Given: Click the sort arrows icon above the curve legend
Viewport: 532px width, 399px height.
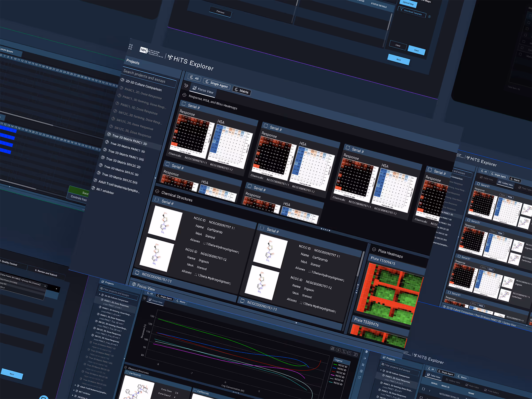Looking at the screenshot, I should [344, 352].
